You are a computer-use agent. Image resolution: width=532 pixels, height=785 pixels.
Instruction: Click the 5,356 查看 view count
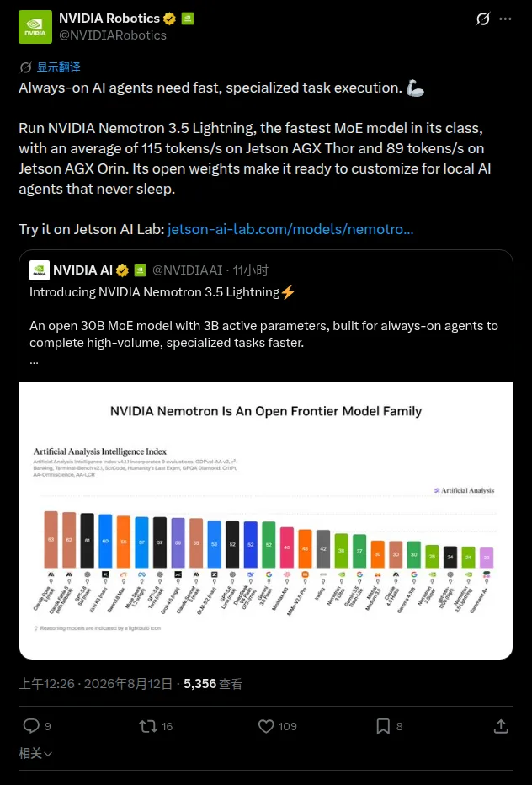213,684
